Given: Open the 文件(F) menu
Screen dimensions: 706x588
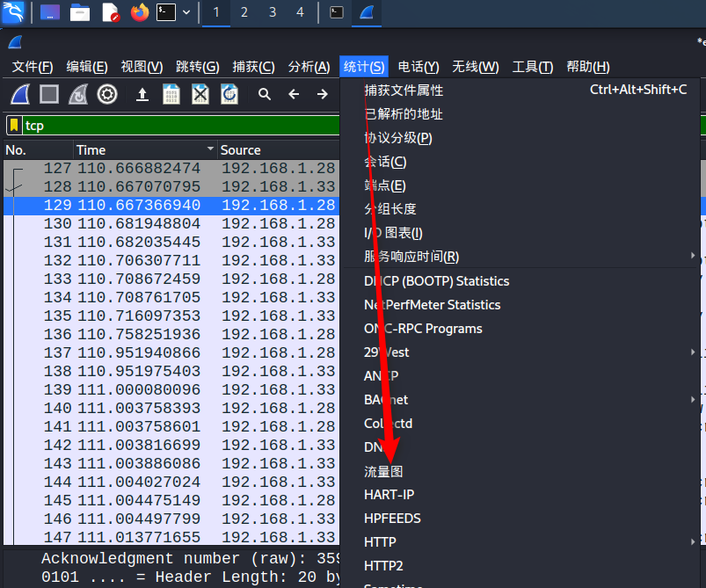Looking at the screenshot, I should [x=33, y=67].
